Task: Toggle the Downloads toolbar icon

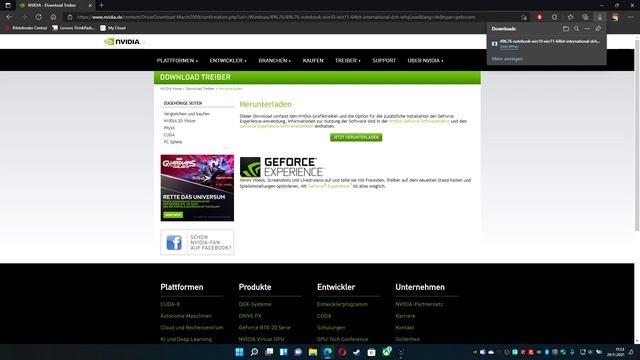Action: [600, 17]
